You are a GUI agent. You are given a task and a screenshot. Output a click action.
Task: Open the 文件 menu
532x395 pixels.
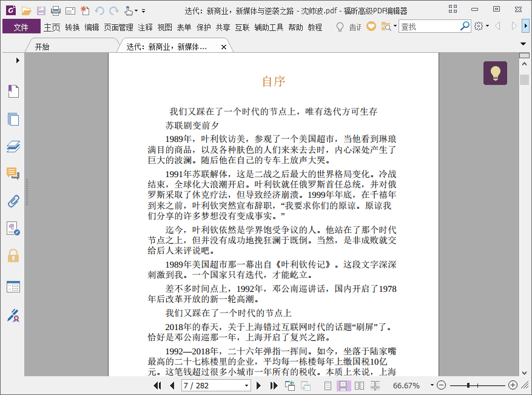coord(21,27)
